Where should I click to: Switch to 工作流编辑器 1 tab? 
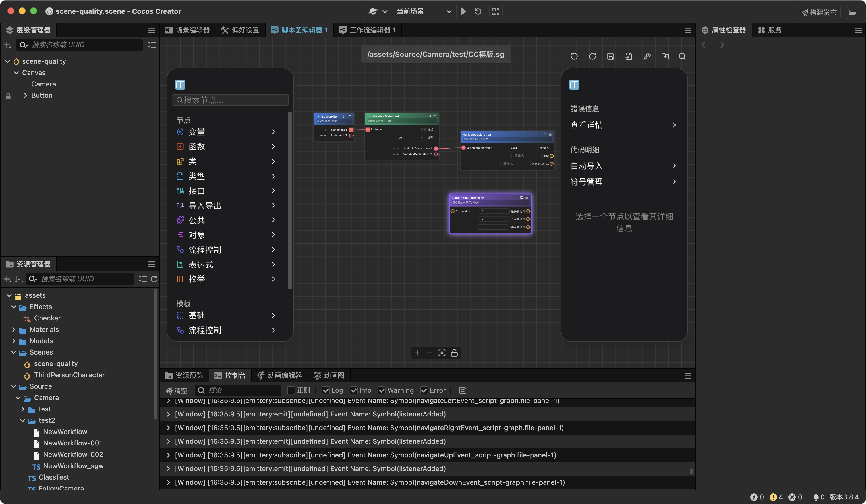[367, 30]
